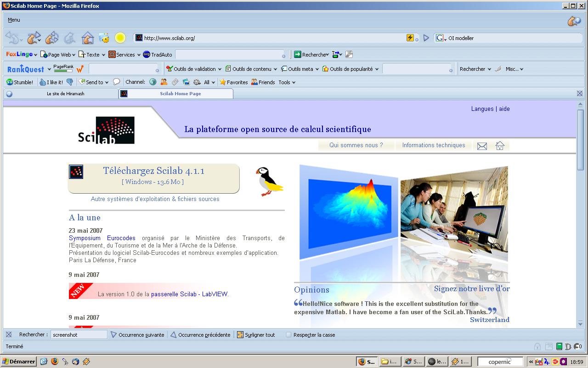The height and width of the screenshot is (368, 588).
Task: Open the Google search engine selector
Action: click(x=441, y=38)
